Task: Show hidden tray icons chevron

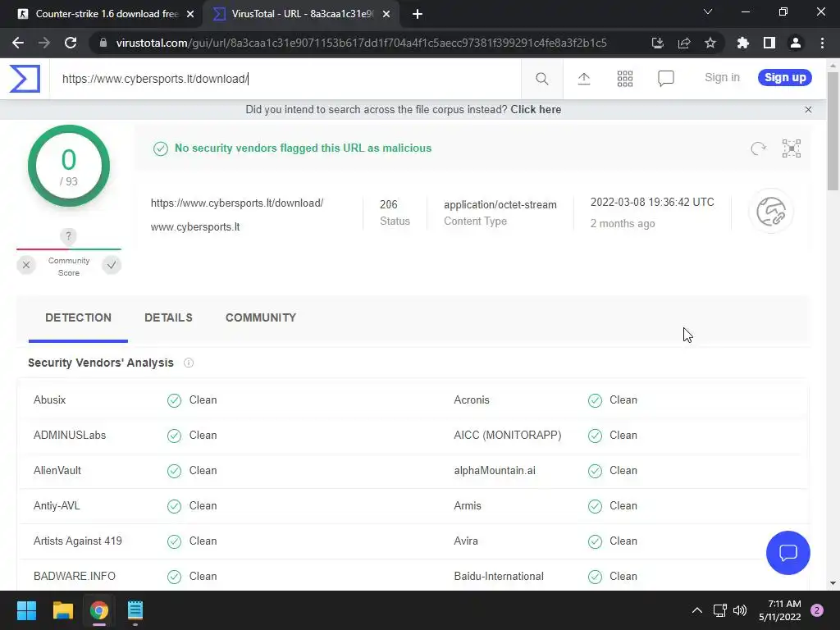Action: pyautogui.click(x=697, y=610)
